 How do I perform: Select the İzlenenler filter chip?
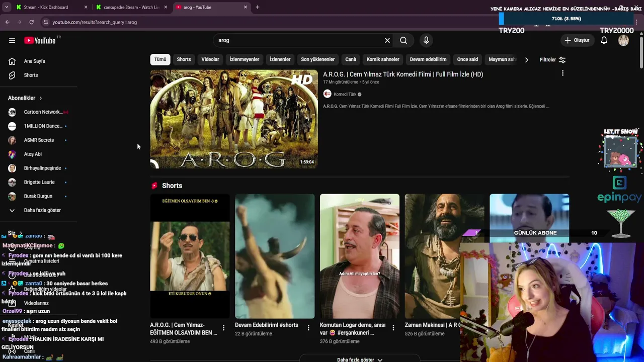[280, 59]
